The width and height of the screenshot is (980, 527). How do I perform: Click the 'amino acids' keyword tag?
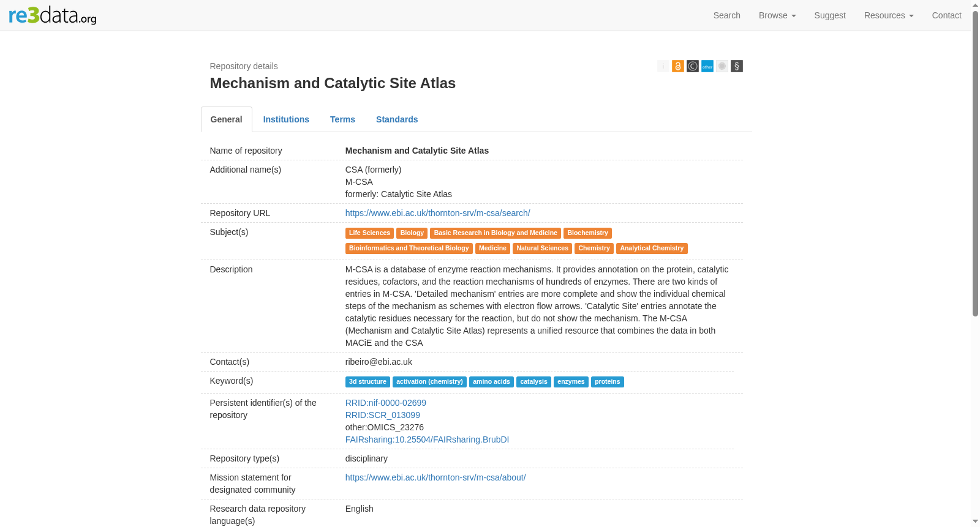point(491,382)
